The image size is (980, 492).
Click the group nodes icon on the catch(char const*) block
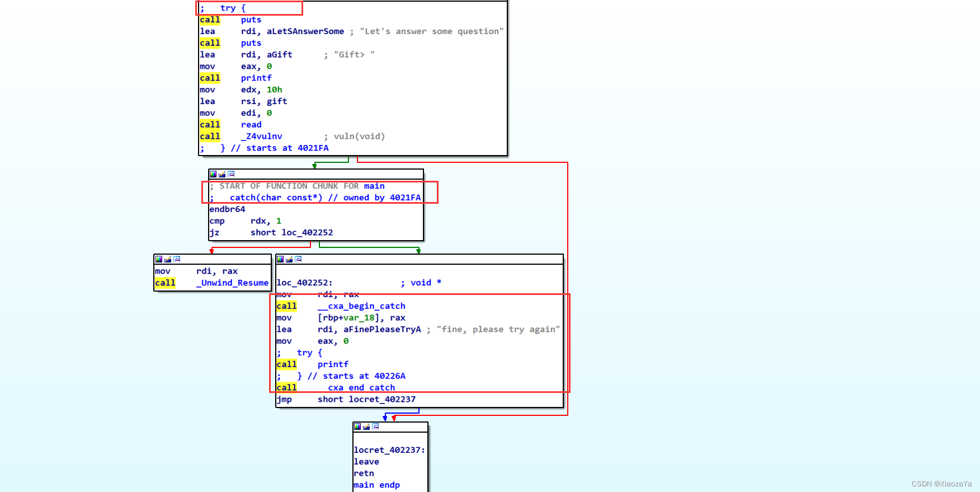231,174
